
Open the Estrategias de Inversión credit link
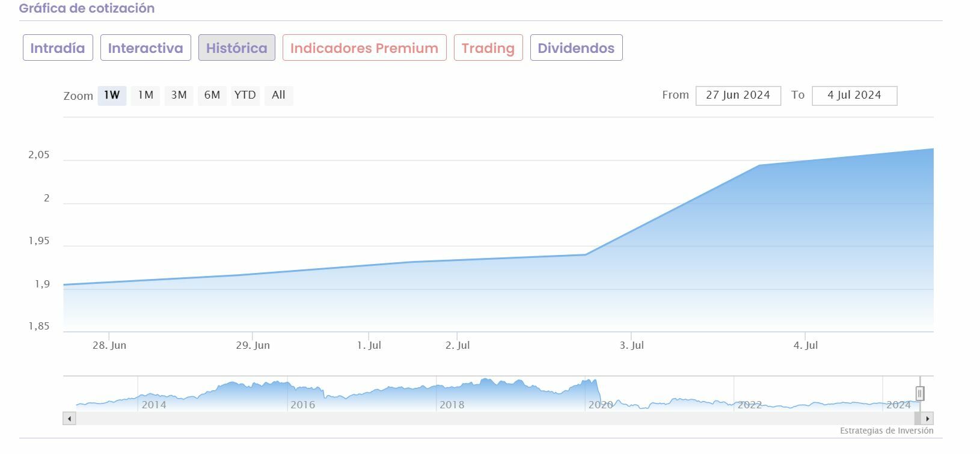(x=886, y=431)
